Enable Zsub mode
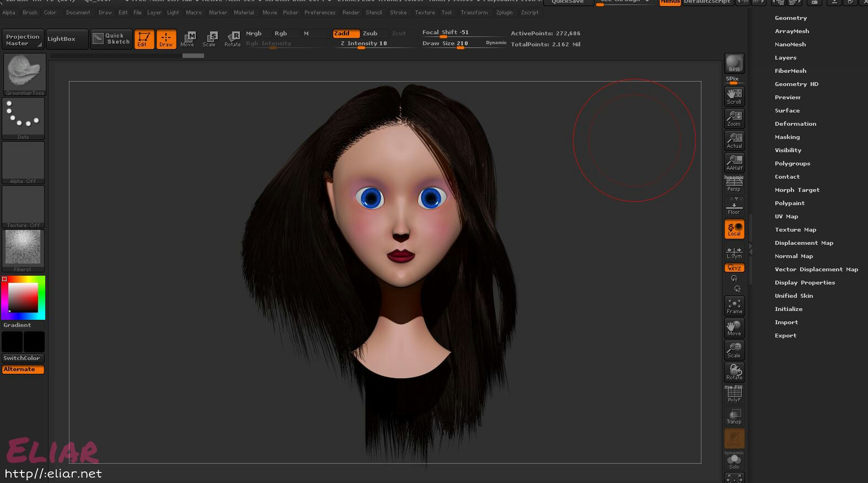Screen dimensions: 868x483 coord(375,34)
